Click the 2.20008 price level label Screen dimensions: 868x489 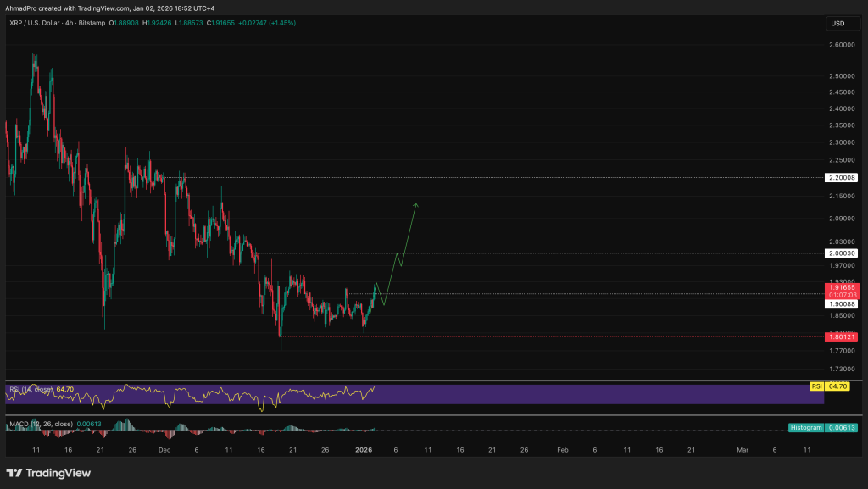843,177
